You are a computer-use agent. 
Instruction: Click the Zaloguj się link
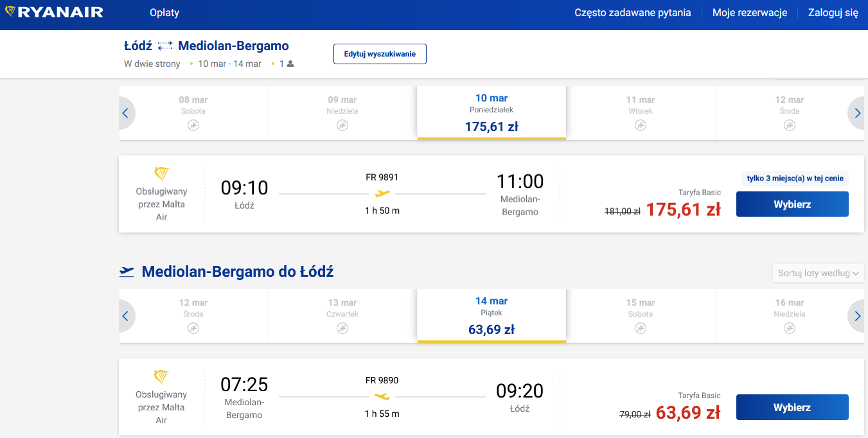pyautogui.click(x=833, y=13)
